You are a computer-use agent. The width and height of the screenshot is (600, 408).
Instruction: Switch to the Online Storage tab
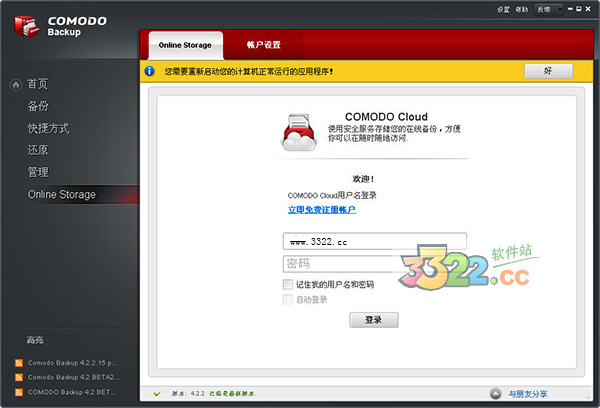pyautogui.click(x=186, y=45)
